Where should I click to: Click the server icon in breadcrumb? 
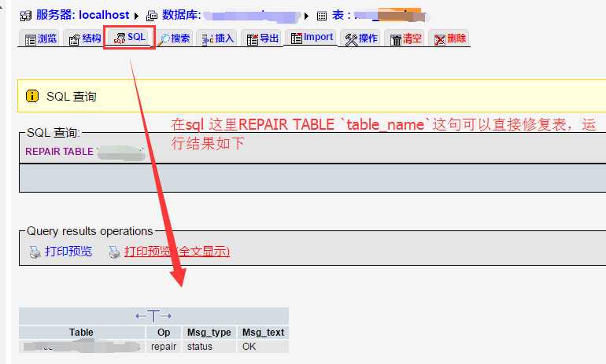(x=26, y=16)
